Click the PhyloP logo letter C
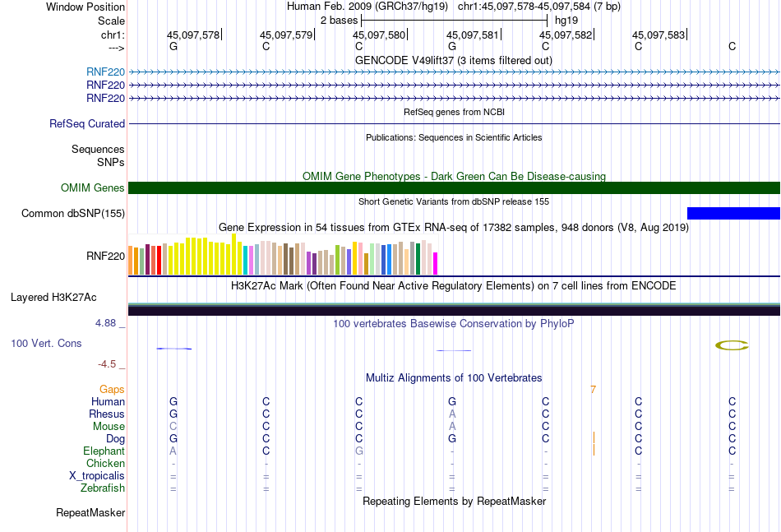 point(732,345)
